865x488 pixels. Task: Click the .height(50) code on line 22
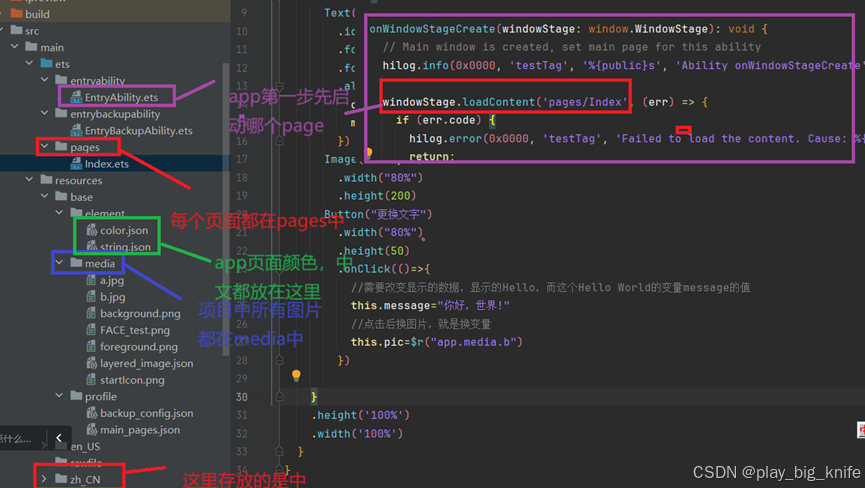pyautogui.click(x=373, y=251)
